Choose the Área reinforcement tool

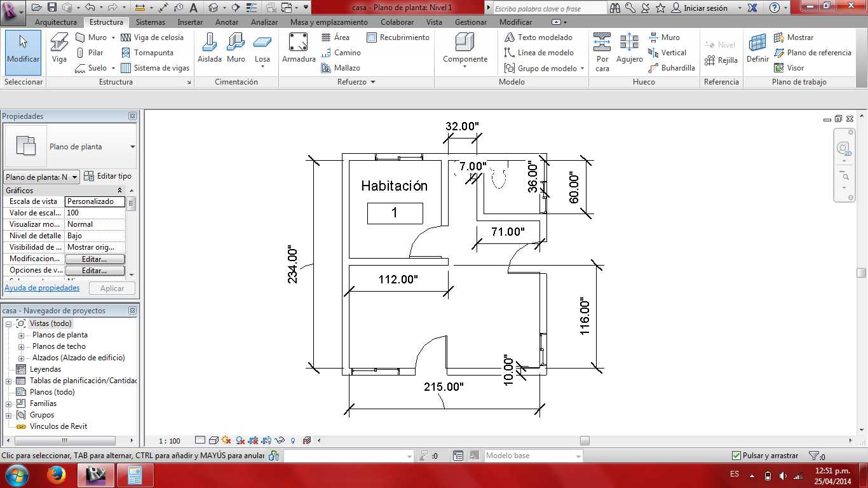point(335,37)
